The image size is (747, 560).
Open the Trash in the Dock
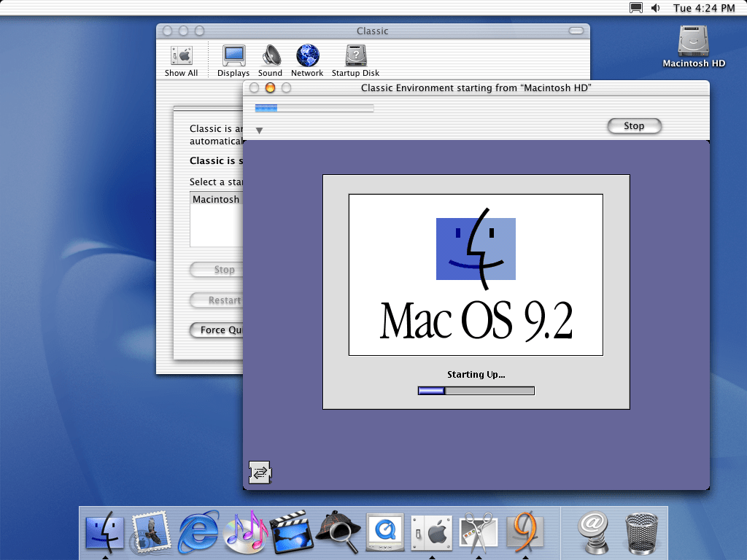pyautogui.click(x=642, y=531)
